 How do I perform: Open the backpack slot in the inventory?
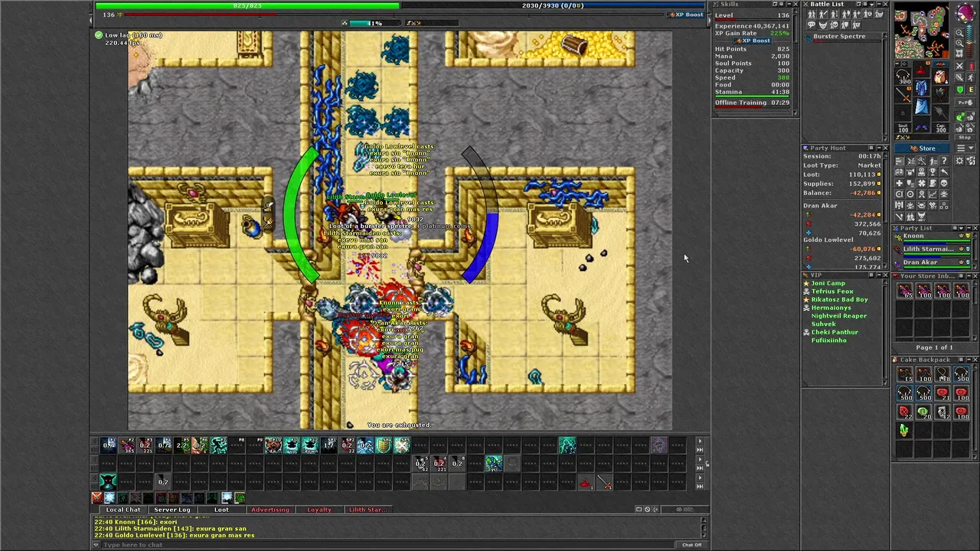[940, 77]
